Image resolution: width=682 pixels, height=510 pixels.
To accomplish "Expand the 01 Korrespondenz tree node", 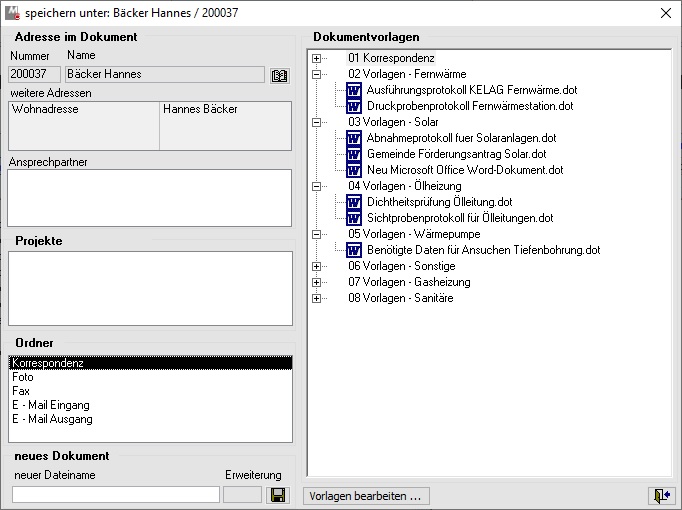I will pyautogui.click(x=317, y=59).
